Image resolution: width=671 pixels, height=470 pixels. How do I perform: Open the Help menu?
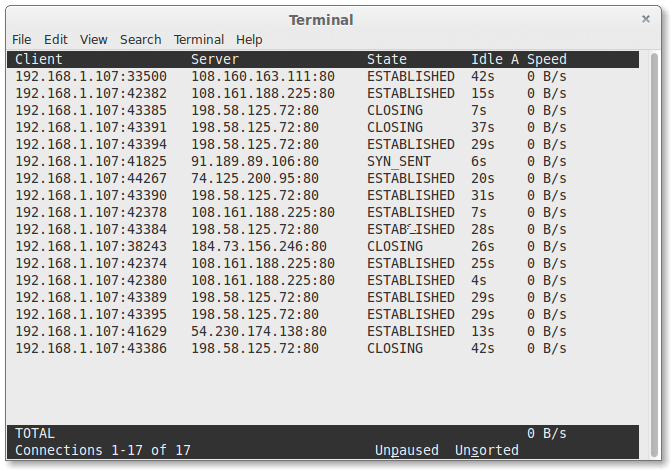(x=249, y=40)
